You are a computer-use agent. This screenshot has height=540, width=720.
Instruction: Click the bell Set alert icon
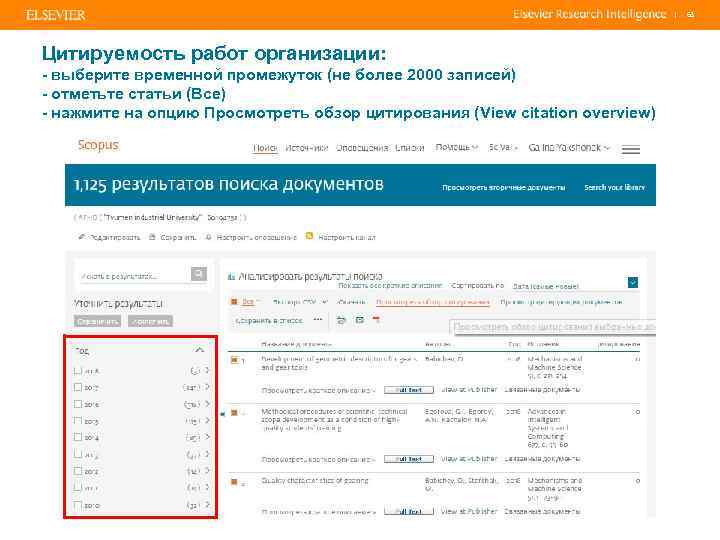(x=208, y=237)
